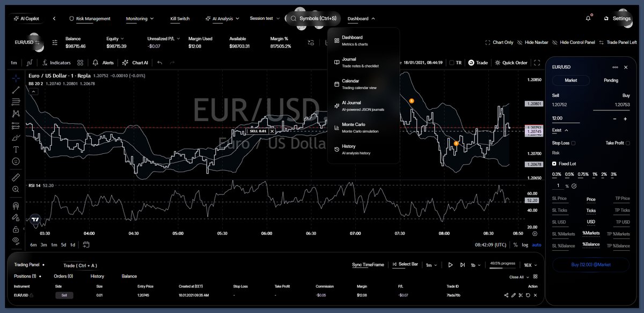
Task: Toggle the Fixed Lot checkbox
Action: pyautogui.click(x=554, y=163)
